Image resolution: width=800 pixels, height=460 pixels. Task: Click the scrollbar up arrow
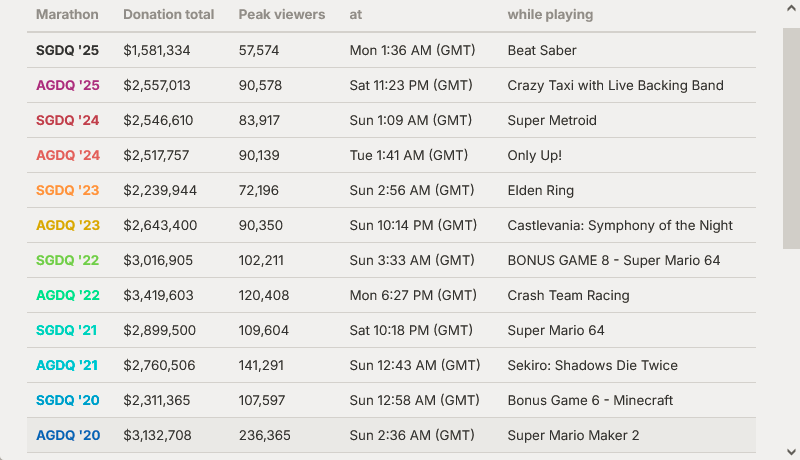[791, 8]
